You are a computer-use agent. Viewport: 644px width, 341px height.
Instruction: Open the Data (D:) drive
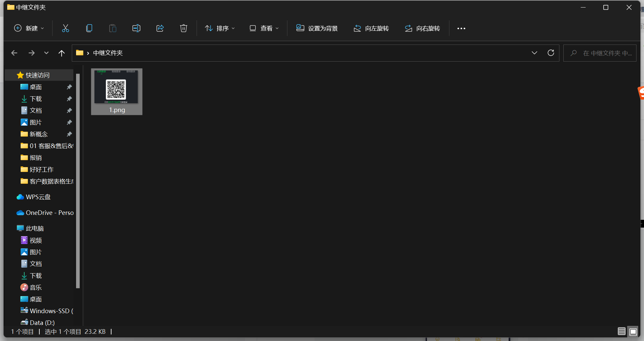pyautogui.click(x=38, y=323)
